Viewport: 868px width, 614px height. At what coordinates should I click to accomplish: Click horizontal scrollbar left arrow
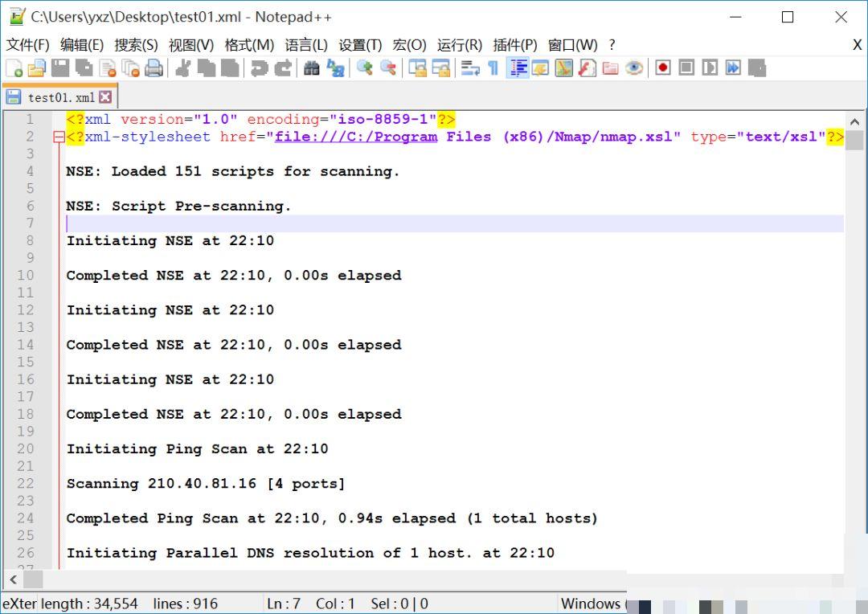click(14, 579)
